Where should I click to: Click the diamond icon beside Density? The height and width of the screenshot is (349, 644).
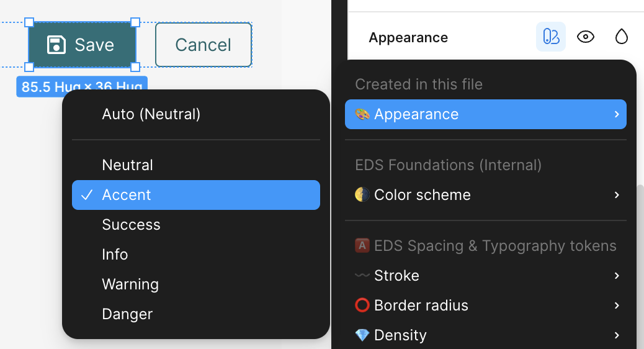(x=362, y=335)
